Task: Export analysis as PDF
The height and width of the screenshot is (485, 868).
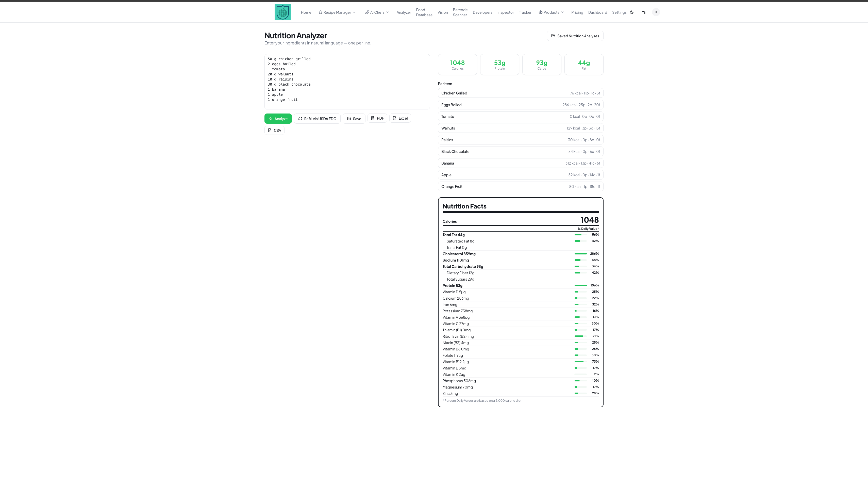Action: [x=377, y=118]
